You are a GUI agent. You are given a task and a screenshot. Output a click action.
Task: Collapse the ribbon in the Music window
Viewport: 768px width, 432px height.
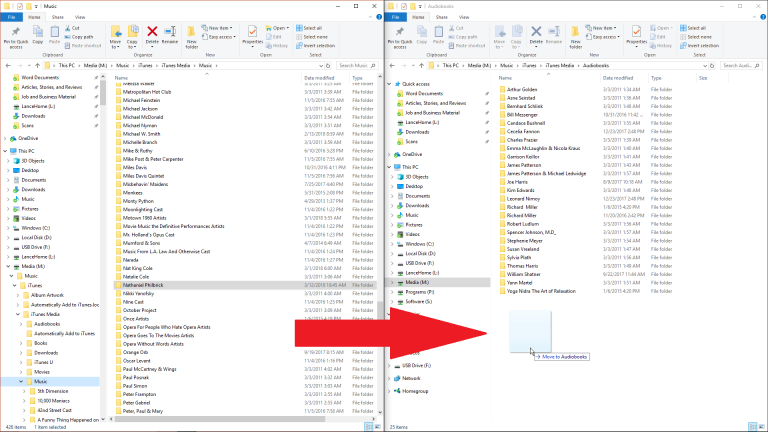click(x=370, y=17)
